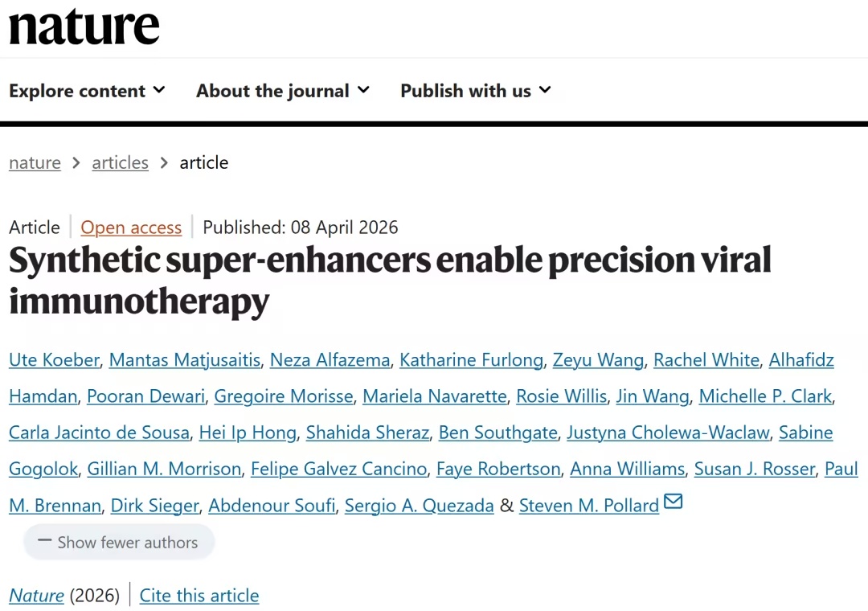Collapse list with Show fewer authors
The height and width of the screenshot is (611, 868).
point(119,543)
